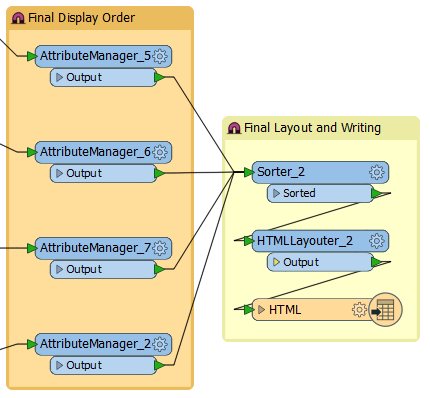Open AttributeManager_7 parameters gear icon
Image resolution: width=430 pixels, height=398 pixels.
160,248
